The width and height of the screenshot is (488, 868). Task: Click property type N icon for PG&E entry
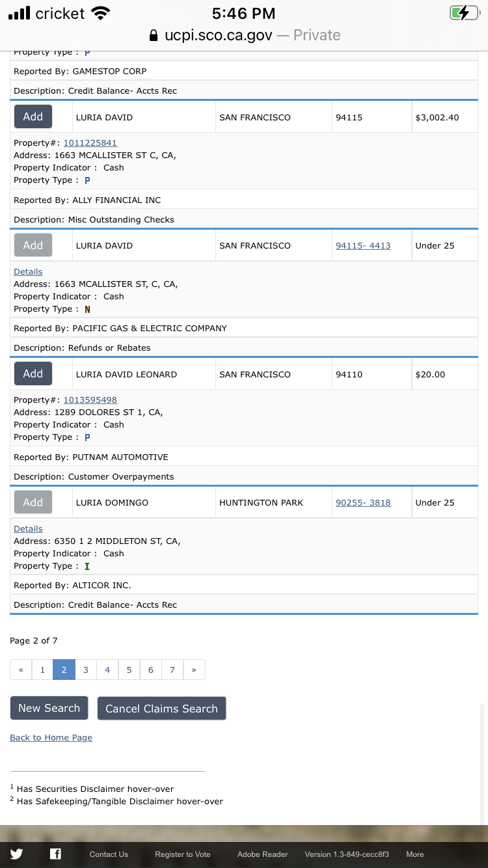click(87, 309)
